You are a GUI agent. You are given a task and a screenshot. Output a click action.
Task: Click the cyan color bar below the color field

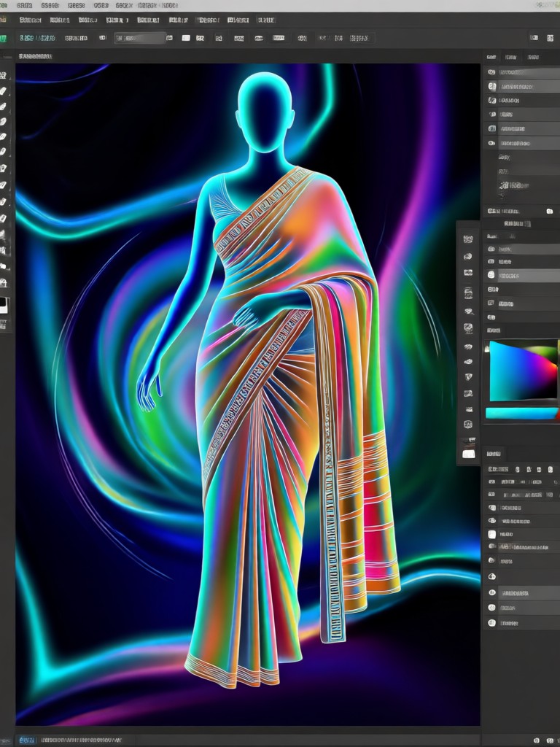[x=522, y=413]
